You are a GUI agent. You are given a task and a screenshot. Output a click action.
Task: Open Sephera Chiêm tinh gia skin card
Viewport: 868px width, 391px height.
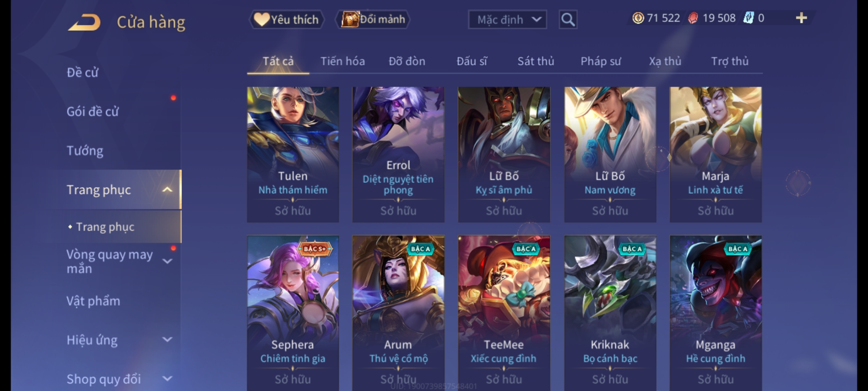click(x=293, y=313)
